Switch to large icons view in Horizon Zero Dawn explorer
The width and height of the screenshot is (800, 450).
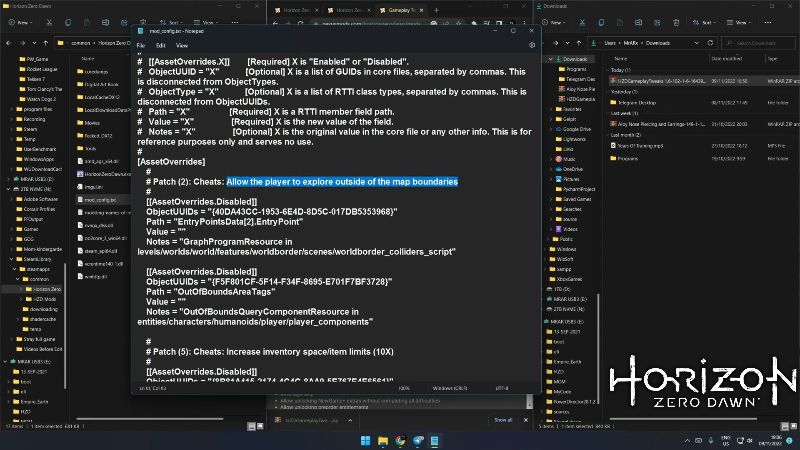coord(260,426)
